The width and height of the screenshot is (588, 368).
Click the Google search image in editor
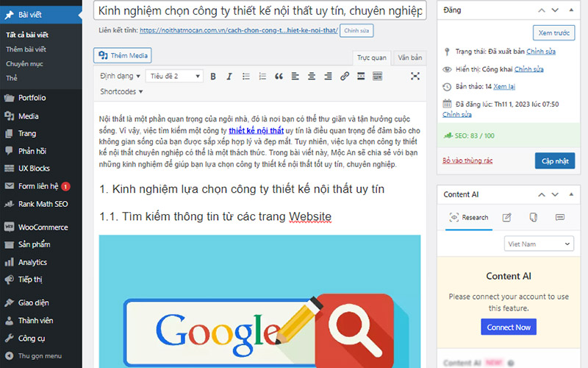pos(259,302)
